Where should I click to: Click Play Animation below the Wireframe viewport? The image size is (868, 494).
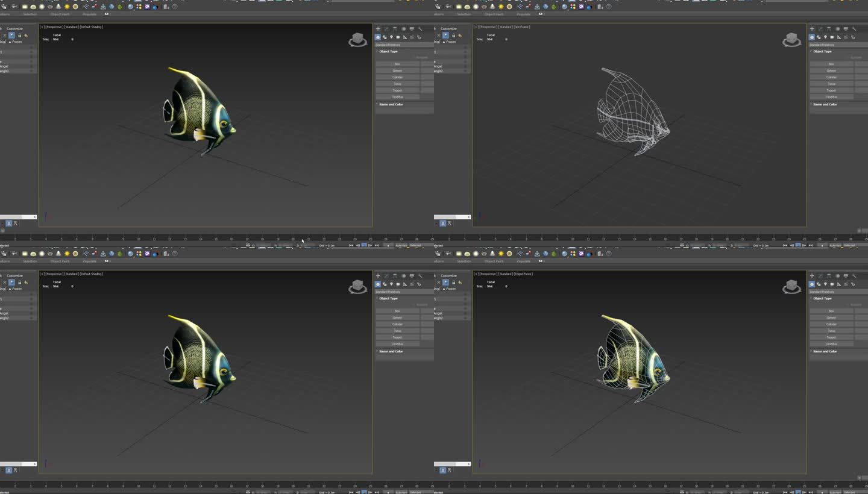click(x=798, y=245)
